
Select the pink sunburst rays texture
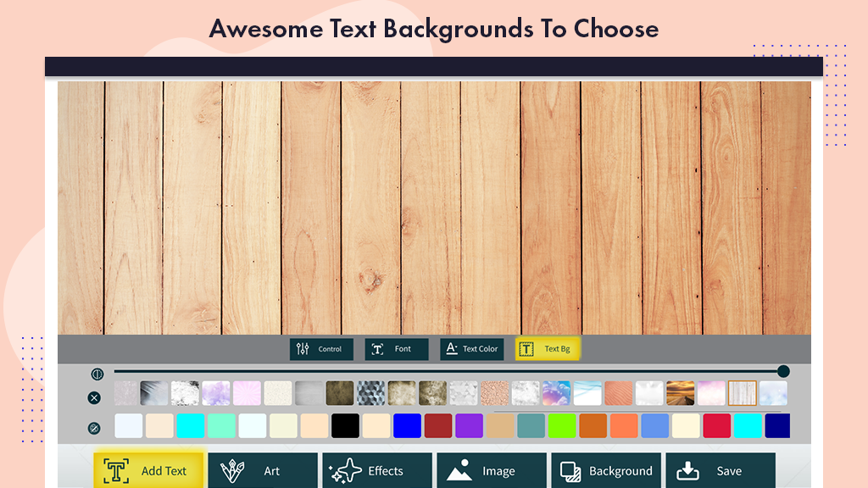click(x=247, y=393)
